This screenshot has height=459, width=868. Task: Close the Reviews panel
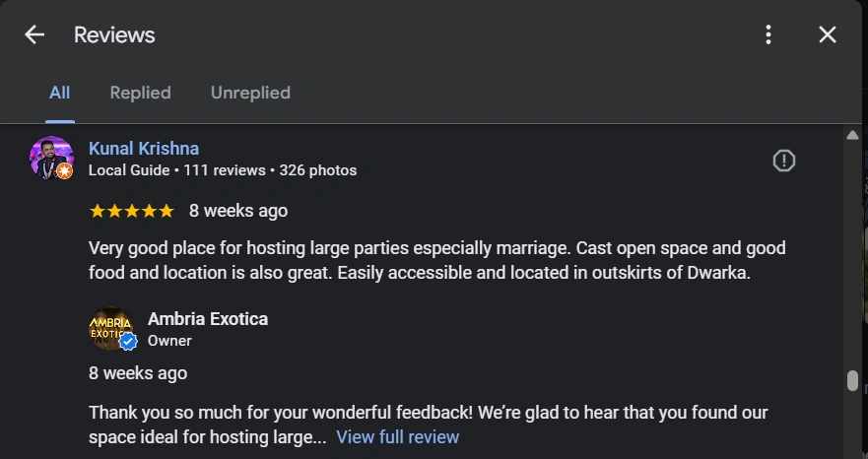pyautogui.click(x=828, y=35)
